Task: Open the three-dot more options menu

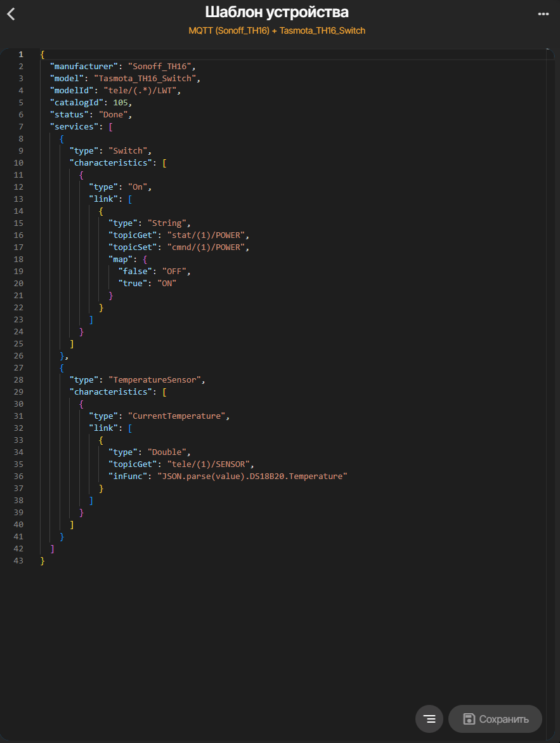Action: pos(543,14)
